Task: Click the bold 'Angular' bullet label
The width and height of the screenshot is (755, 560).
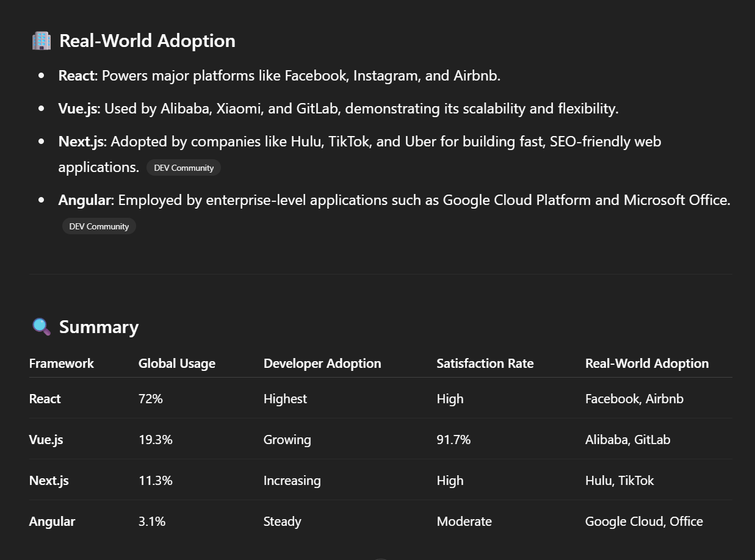Action: (x=86, y=200)
